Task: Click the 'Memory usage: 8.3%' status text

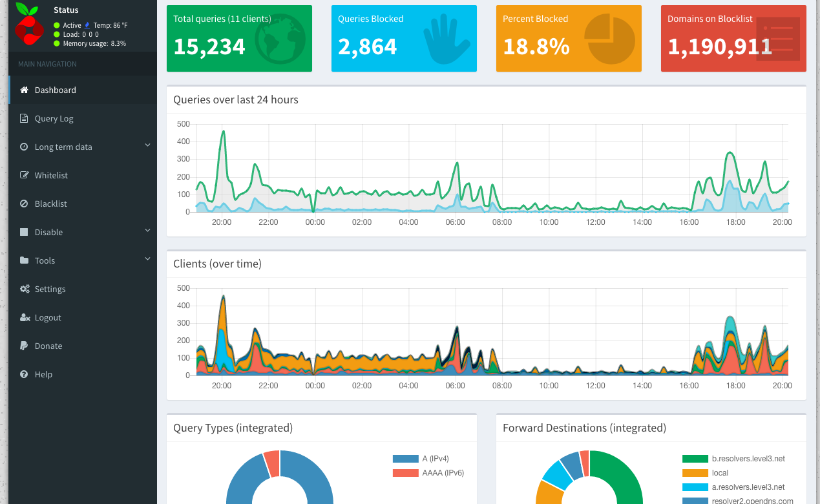Action: click(x=94, y=43)
